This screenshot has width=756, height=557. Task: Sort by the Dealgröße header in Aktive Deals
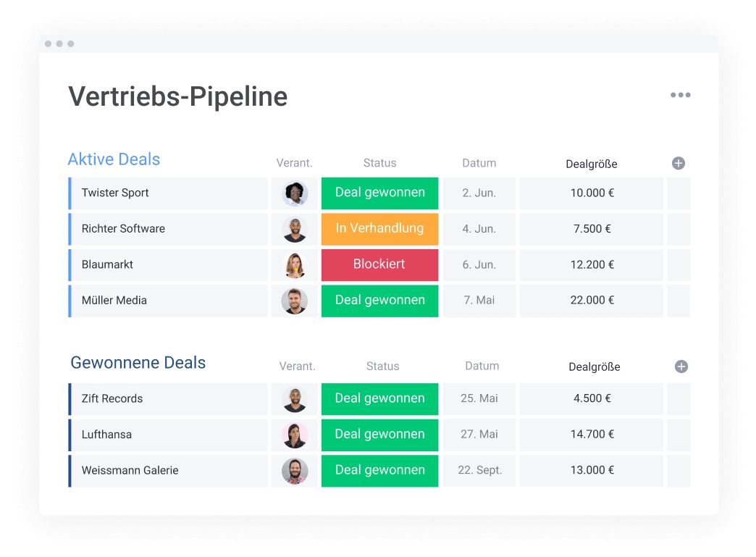[591, 164]
